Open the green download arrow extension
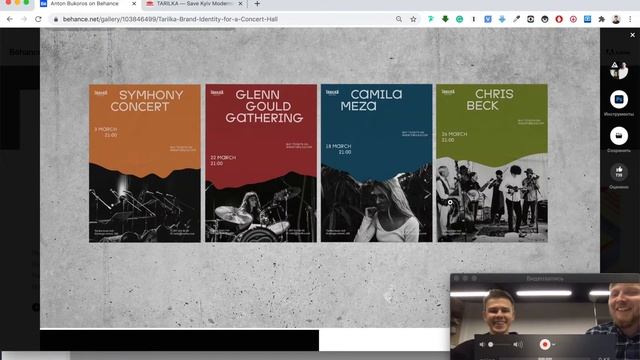Image resolution: width=640 pixels, height=360 pixels. (445, 19)
